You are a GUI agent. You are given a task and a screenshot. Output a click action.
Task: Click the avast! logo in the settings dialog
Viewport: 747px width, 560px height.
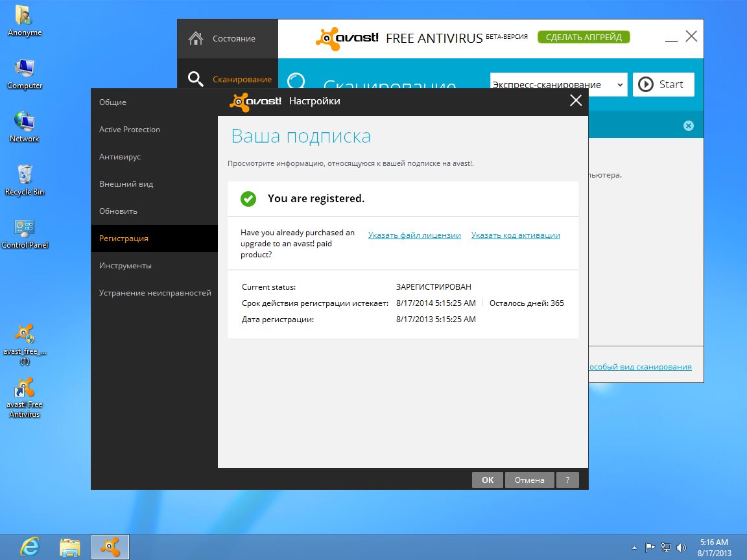click(x=255, y=101)
